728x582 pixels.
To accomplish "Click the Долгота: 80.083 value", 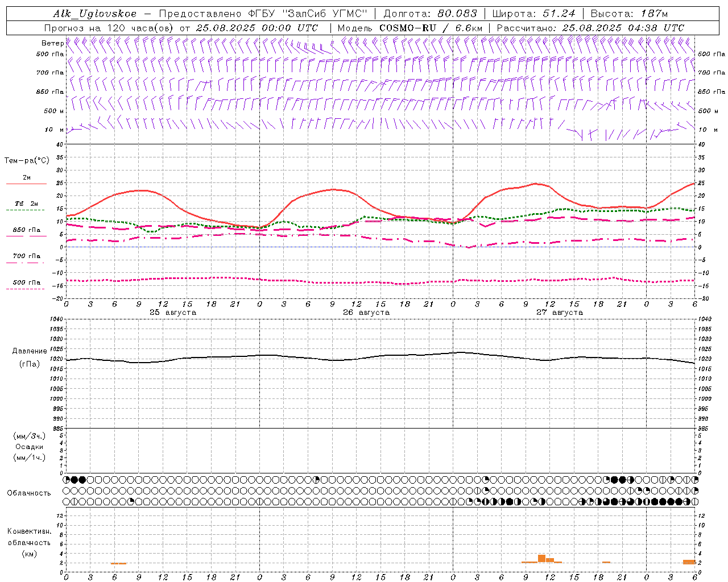I will point(431,14).
